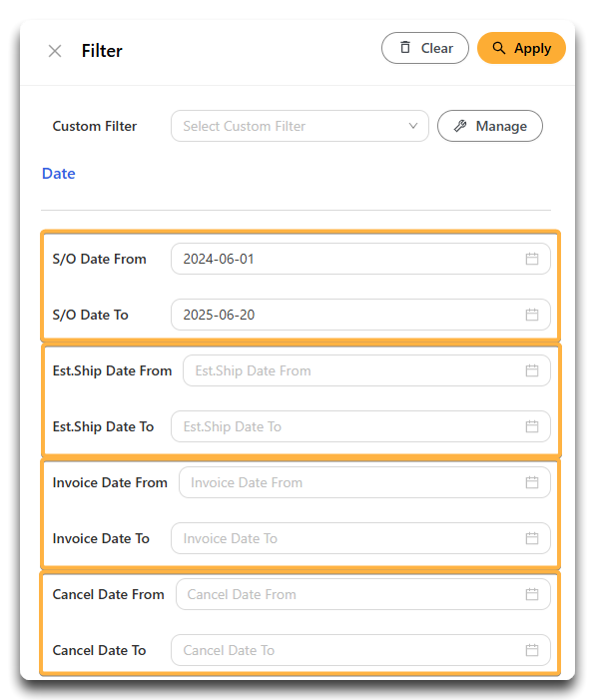Image resolution: width=595 pixels, height=700 pixels.
Task: Apply the filter settings
Action: click(521, 48)
